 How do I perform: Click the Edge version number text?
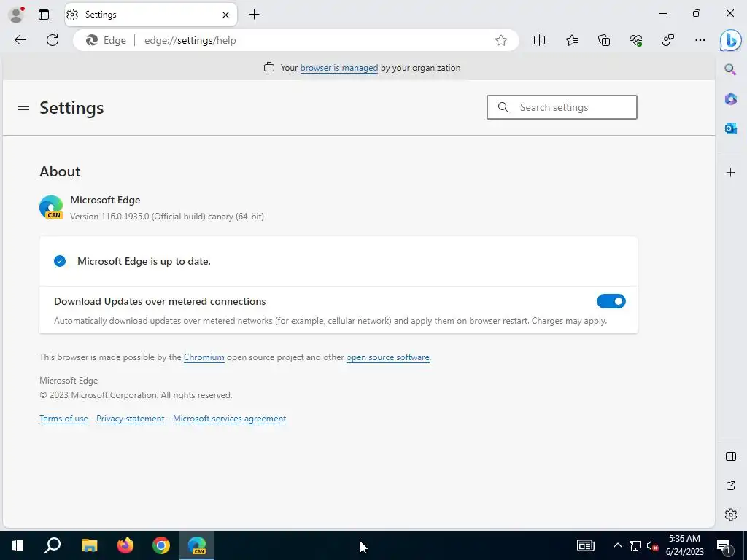(x=167, y=217)
